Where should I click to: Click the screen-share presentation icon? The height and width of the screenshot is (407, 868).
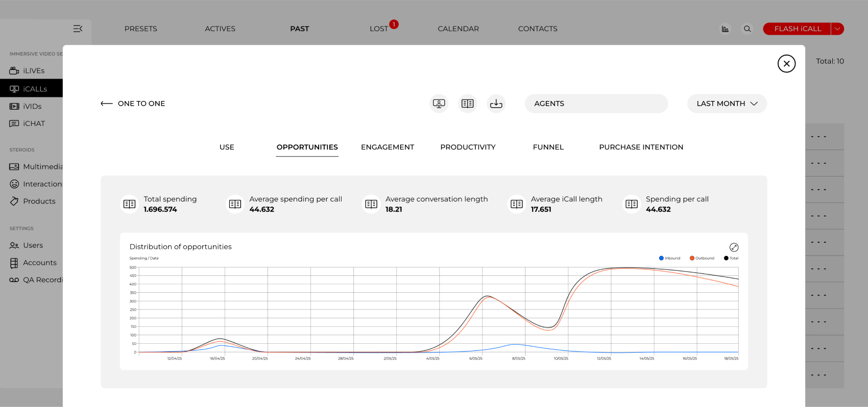click(x=439, y=104)
